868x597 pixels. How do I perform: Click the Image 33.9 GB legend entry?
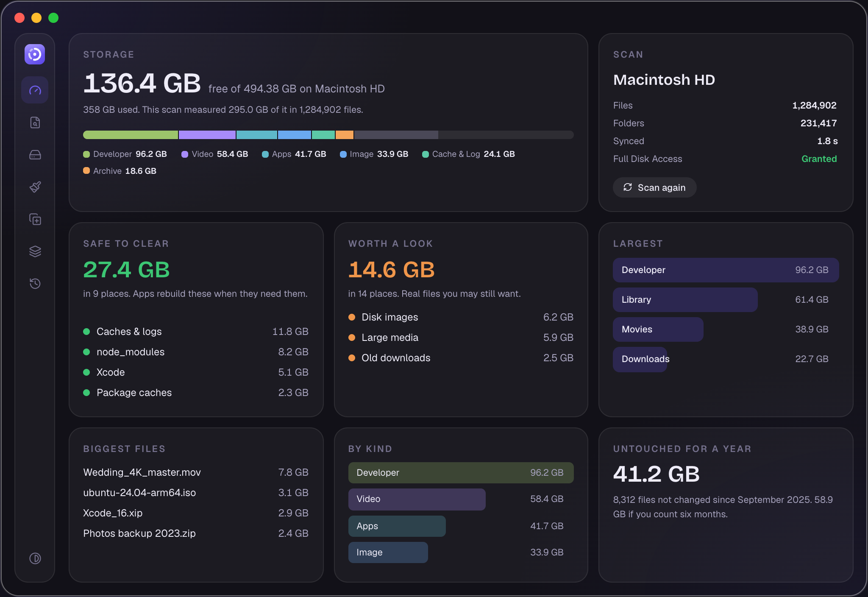point(374,154)
